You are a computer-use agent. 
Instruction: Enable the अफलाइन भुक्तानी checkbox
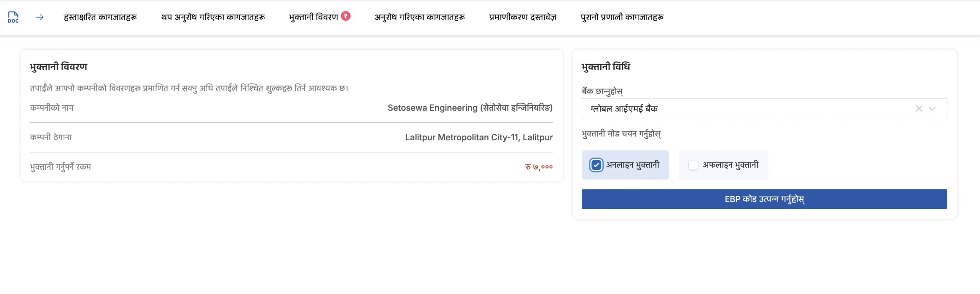[693, 165]
